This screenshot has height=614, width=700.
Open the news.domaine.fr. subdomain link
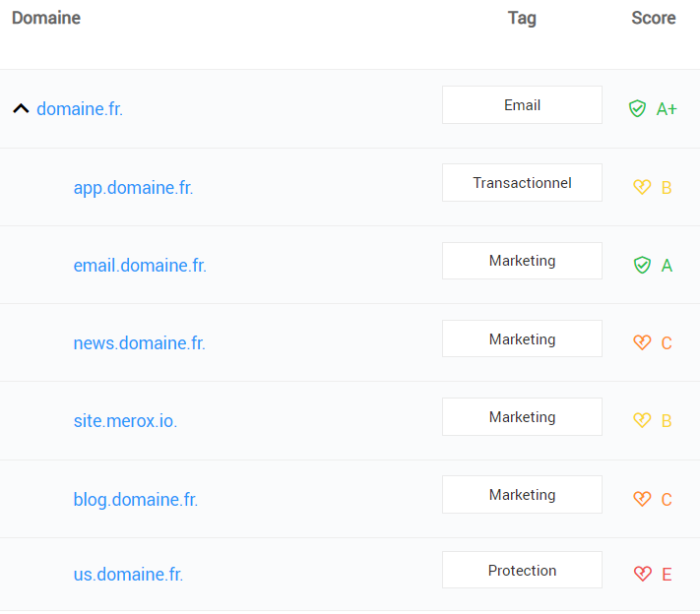[x=139, y=343]
